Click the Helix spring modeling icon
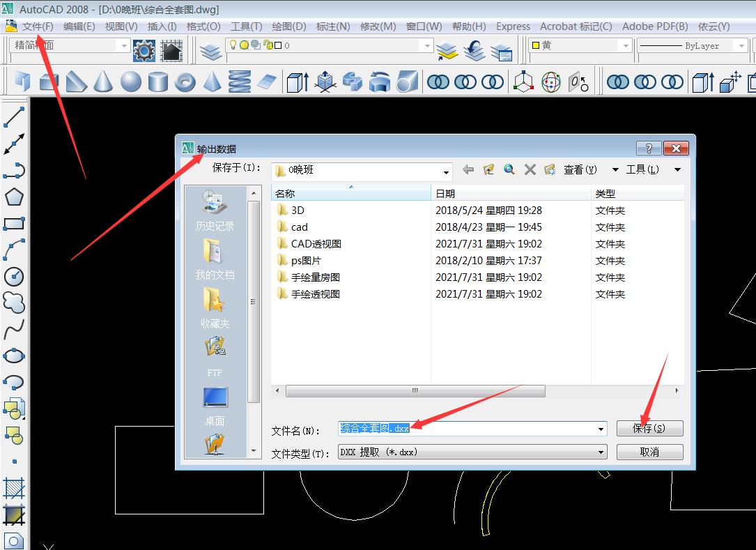Screen dimensions: 756x550 point(240,82)
